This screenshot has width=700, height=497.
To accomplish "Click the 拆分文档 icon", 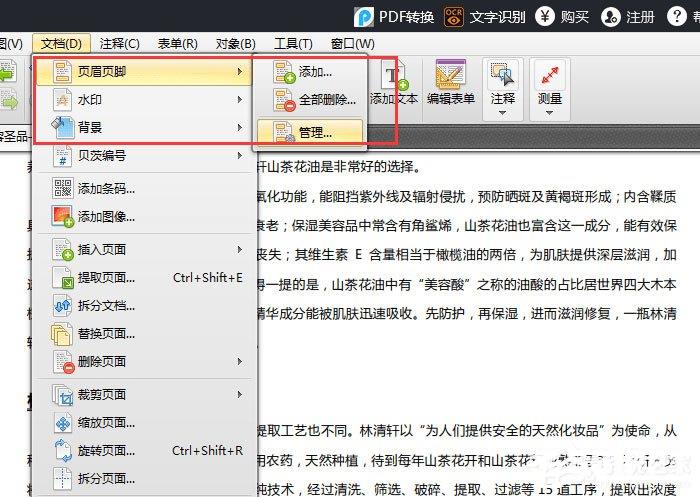I will tap(62, 305).
